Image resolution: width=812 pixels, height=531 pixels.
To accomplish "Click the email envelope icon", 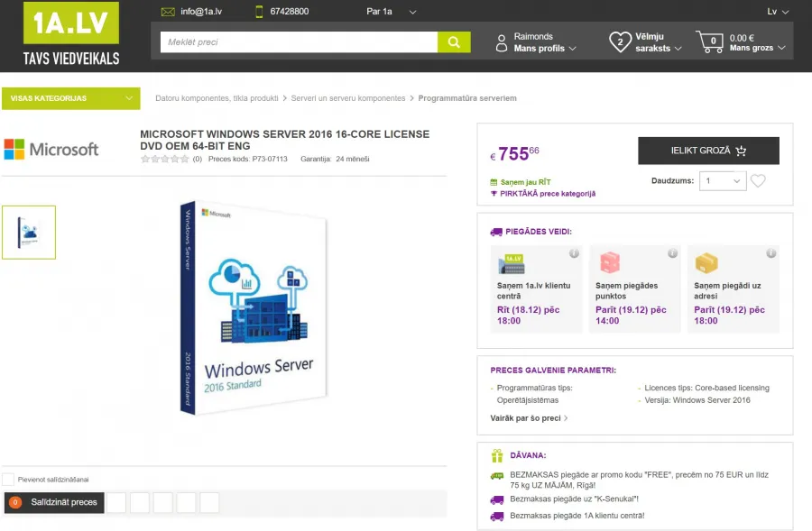I will tap(168, 12).
